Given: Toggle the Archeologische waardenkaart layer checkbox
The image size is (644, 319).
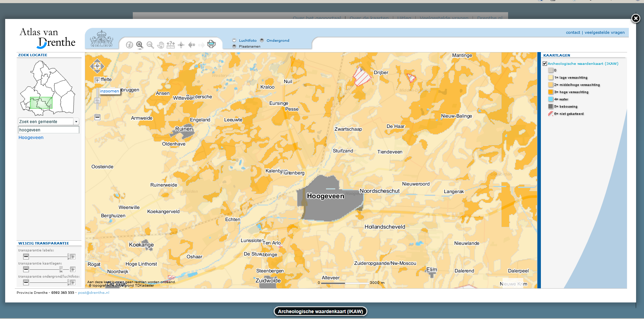Looking at the screenshot, I should coord(545,63).
